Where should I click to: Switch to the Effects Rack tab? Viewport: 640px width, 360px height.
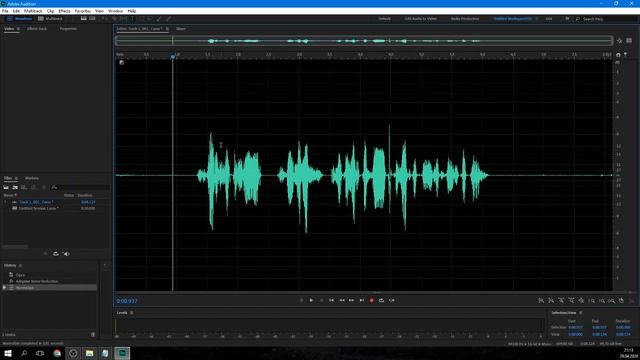[37, 29]
